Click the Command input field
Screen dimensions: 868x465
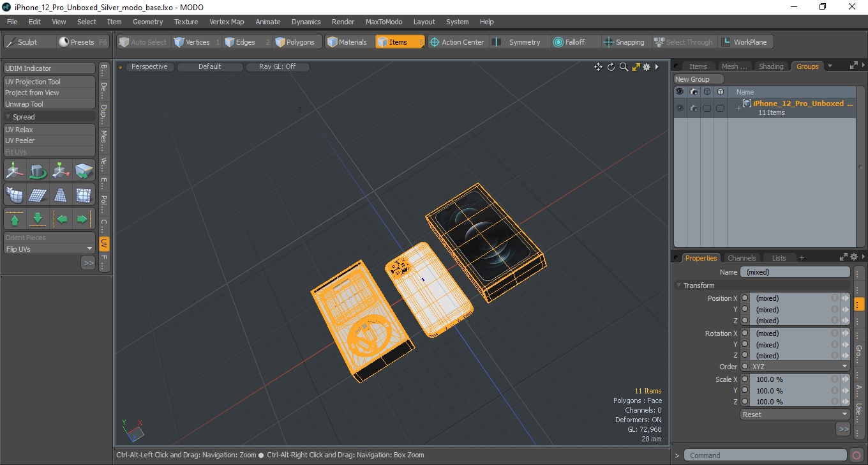pos(766,455)
